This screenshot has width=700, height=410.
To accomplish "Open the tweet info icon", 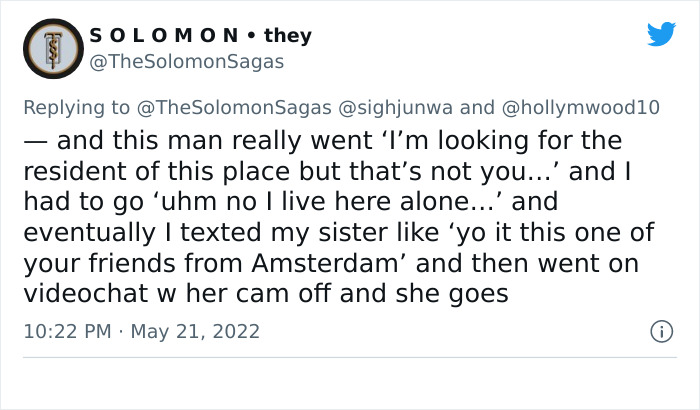I will tap(660, 330).
